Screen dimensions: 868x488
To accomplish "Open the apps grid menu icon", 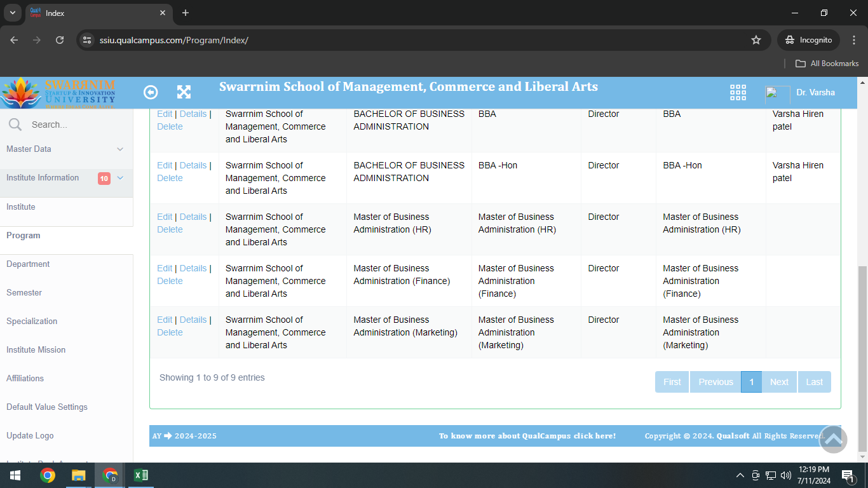I will 738,92.
